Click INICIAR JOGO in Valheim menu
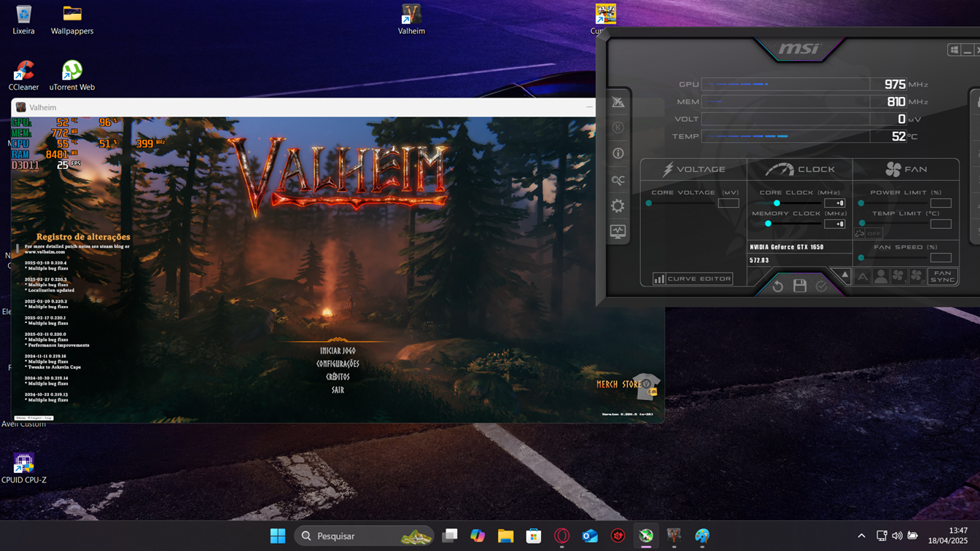980x551 pixels. 338,351
